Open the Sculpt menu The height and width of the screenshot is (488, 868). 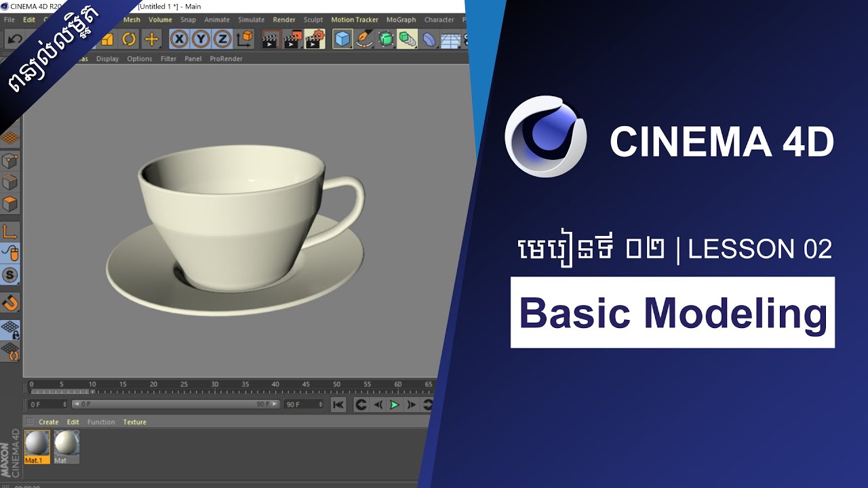tap(313, 20)
